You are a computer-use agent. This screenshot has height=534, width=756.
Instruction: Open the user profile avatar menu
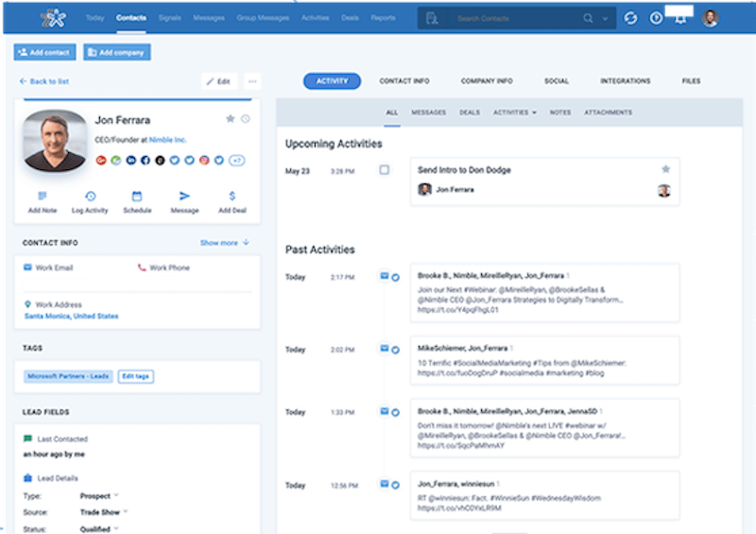(711, 18)
